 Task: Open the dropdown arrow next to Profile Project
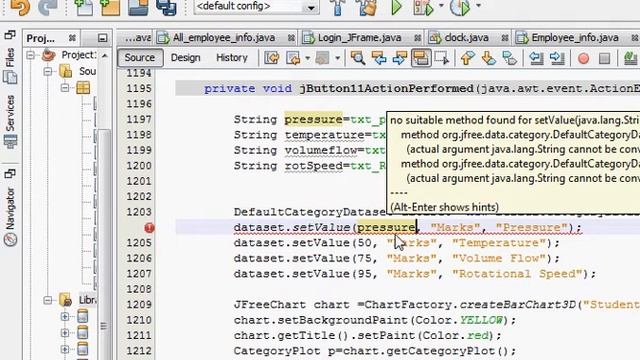[x=478, y=6]
